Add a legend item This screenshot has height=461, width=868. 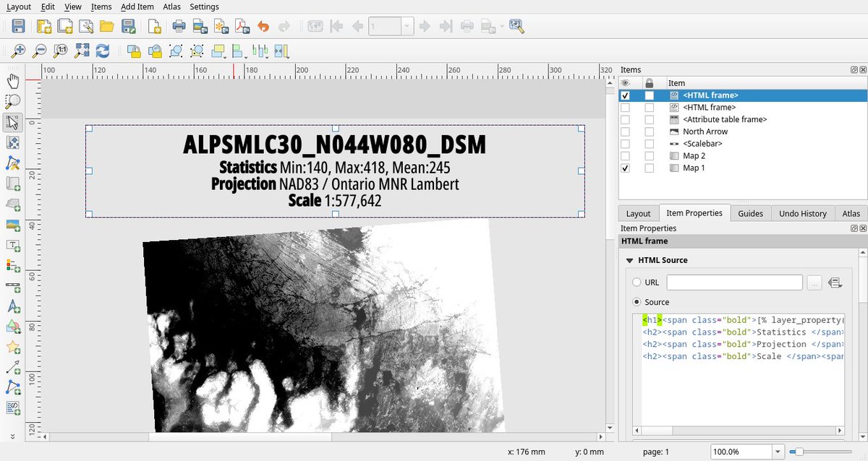point(12,267)
